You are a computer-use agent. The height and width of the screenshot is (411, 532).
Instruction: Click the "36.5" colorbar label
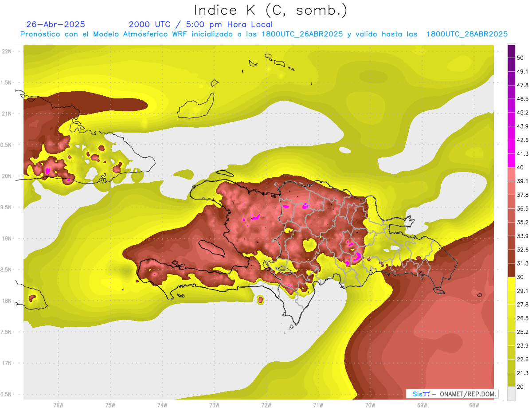(x=523, y=208)
